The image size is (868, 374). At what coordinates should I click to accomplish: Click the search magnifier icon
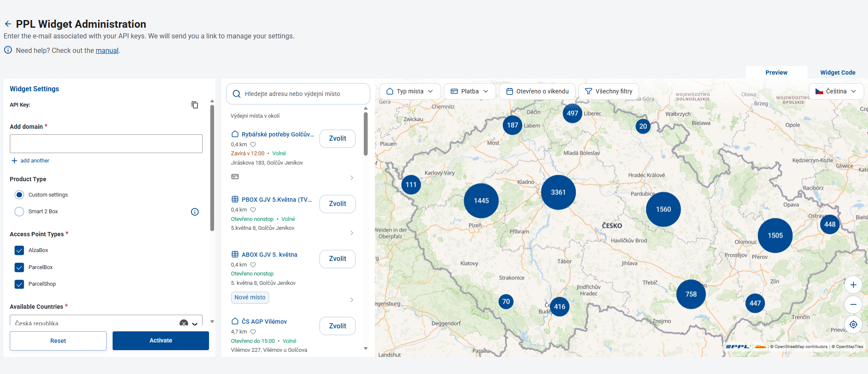pyautogui.click(x=236, y=94)
